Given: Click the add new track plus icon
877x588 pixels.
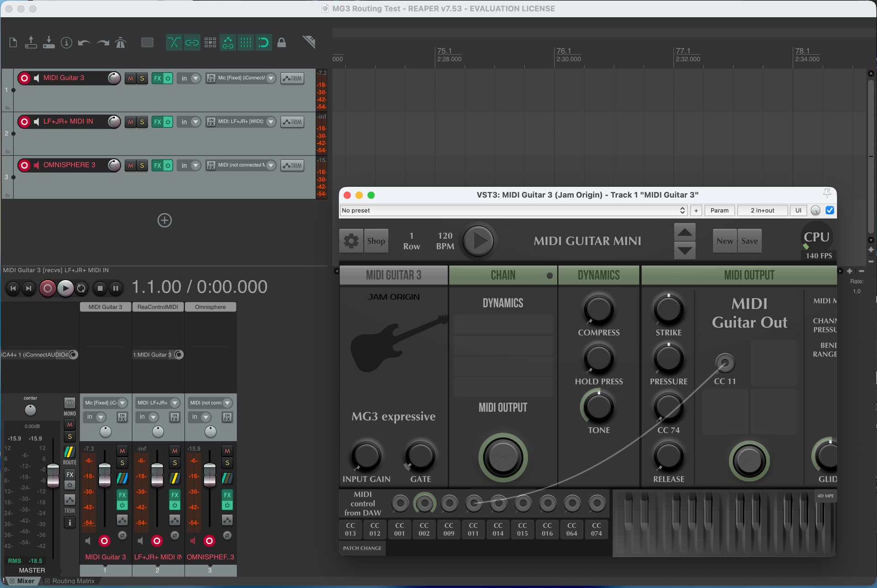Looking at the screenshot, I should 164,221.
